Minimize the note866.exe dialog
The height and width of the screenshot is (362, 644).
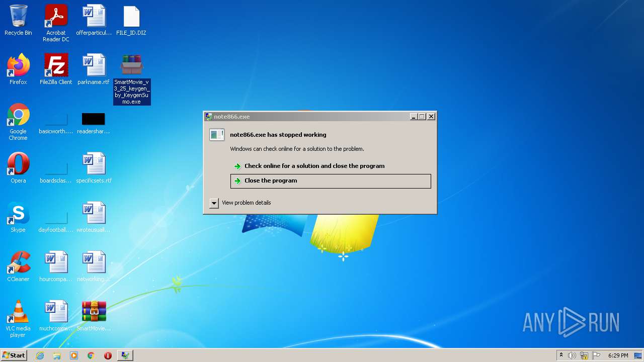click(x=414, y=117)
